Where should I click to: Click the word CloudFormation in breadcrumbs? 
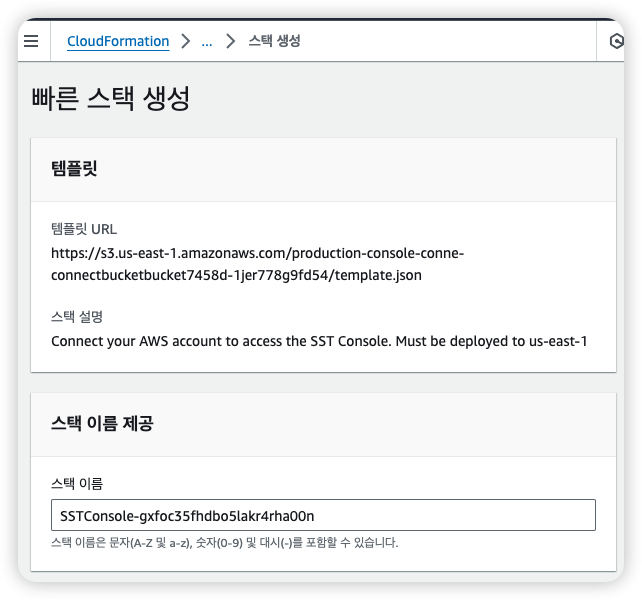click(x=118, y=41)
